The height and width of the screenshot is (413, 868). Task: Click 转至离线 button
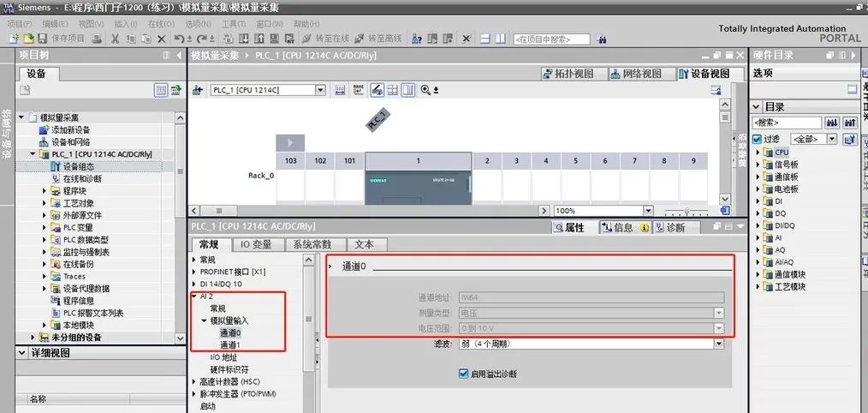coord(378,39)
